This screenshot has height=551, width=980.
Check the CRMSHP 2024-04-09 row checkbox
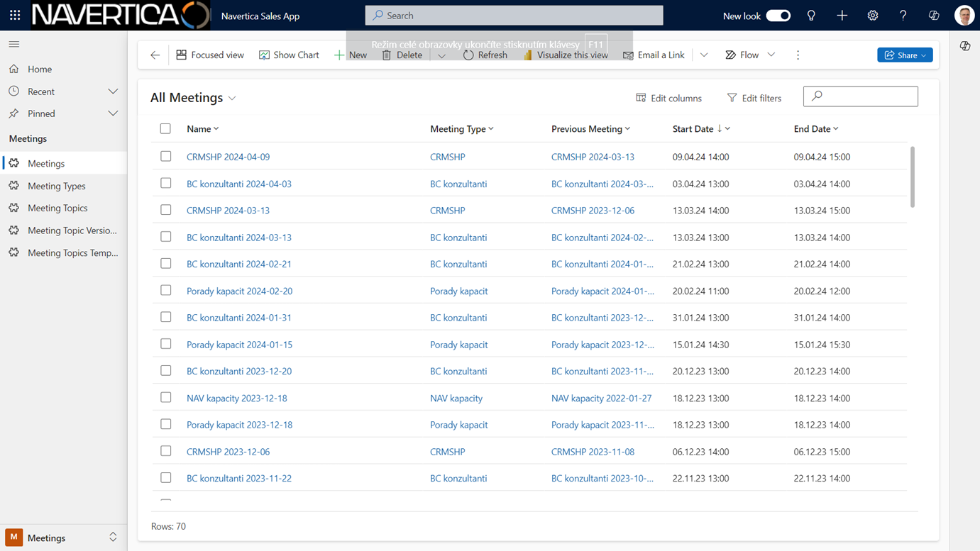pos(165,156)
